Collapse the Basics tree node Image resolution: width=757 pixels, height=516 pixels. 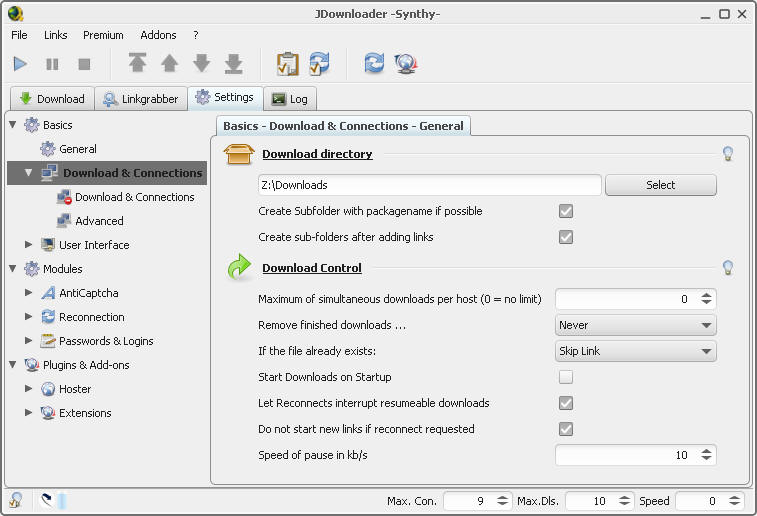pyautogui.click(x=13, y=125)
